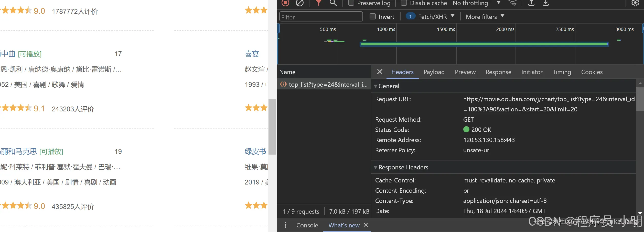Screen dimensions: 644x232
Task: Stop recording network log
Action: pos(285,3)
